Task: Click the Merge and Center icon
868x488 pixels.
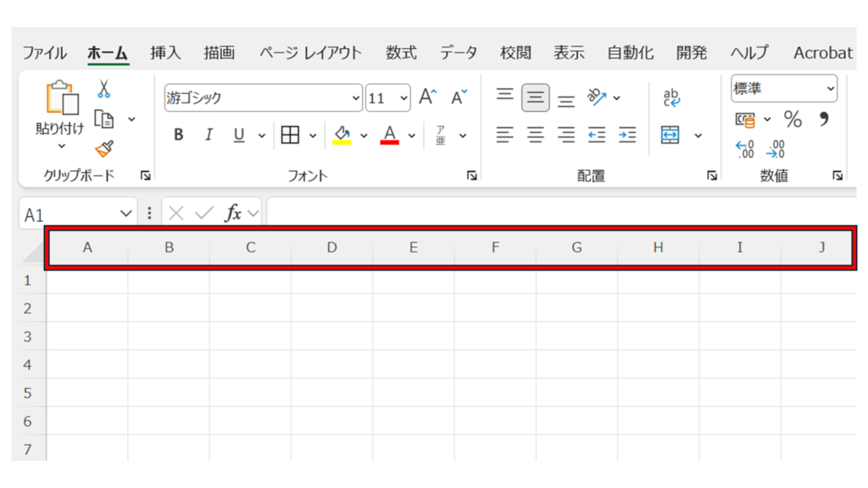Action: tap(670, 135)
